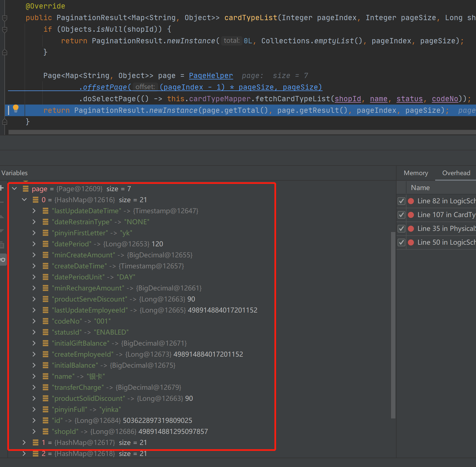Switch to the Memory tab
The width and height of the screenshot is (476, 467).
coord(416,173)
